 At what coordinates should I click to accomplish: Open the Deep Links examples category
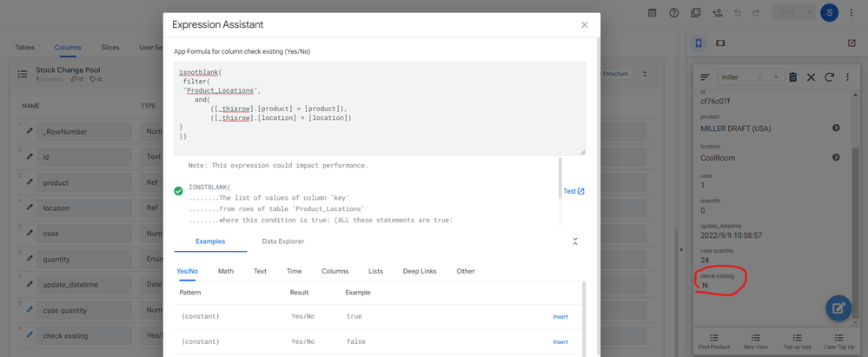coord(420,271)
